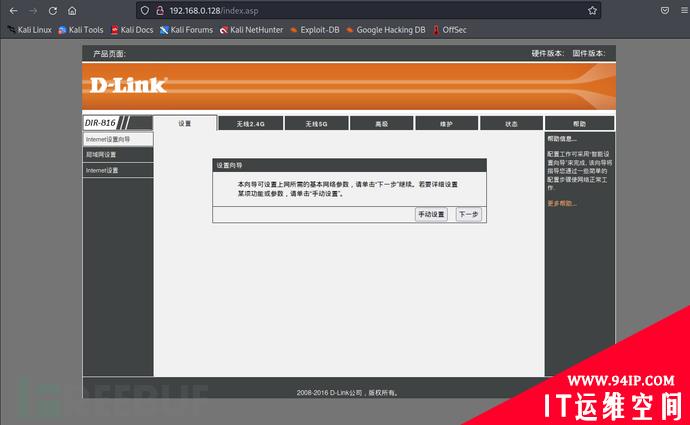
Task: Select the 设置 tab
Action: click(185, 124)
